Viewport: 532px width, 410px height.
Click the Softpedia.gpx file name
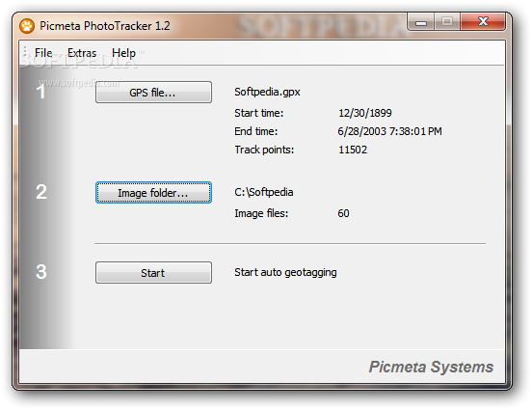coord(267,92)
